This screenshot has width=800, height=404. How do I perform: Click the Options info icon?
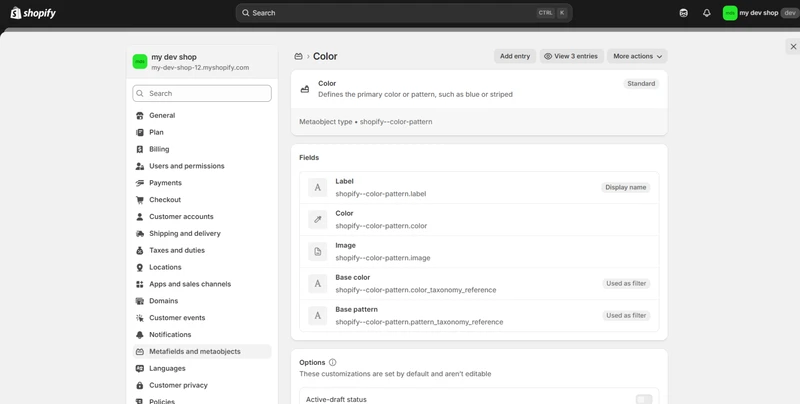(x=333, y=362)
